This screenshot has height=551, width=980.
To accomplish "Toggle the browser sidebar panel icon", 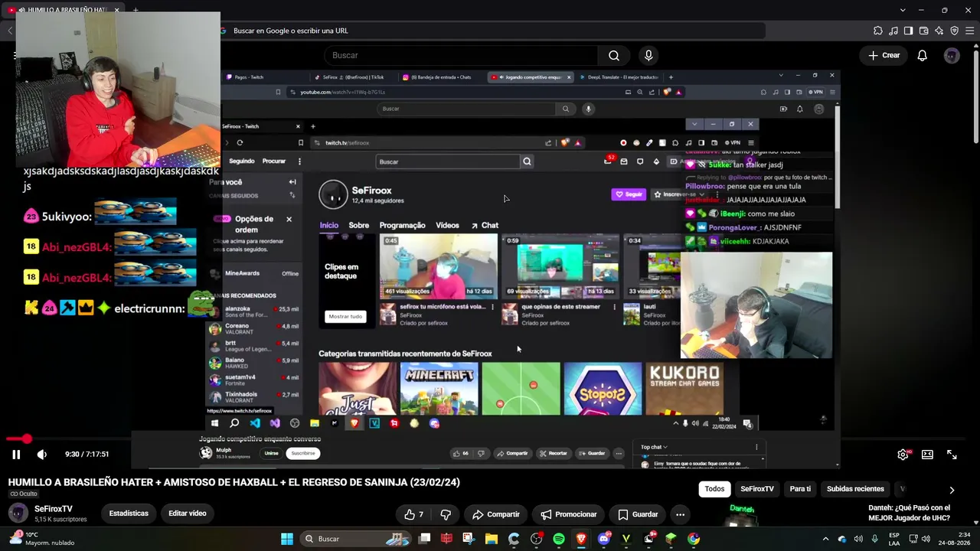I will pos(908,31).
